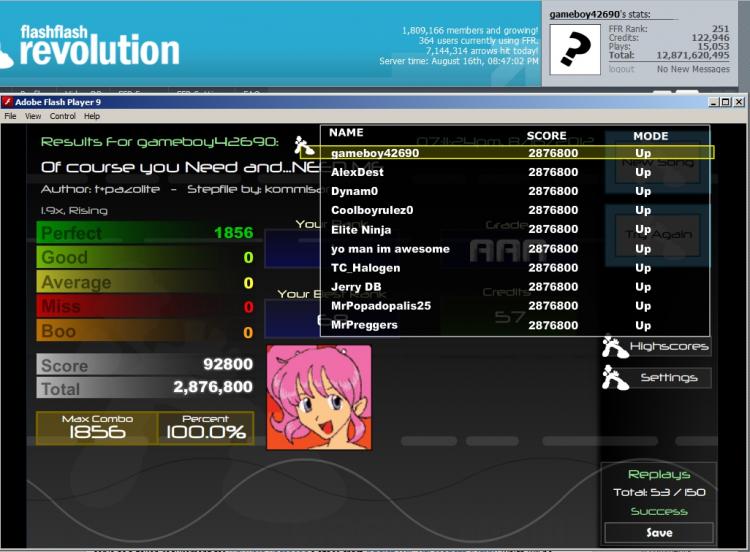Click the dancer icon beside Highscores
Screen dimensions: 750x552
(615, 347)
